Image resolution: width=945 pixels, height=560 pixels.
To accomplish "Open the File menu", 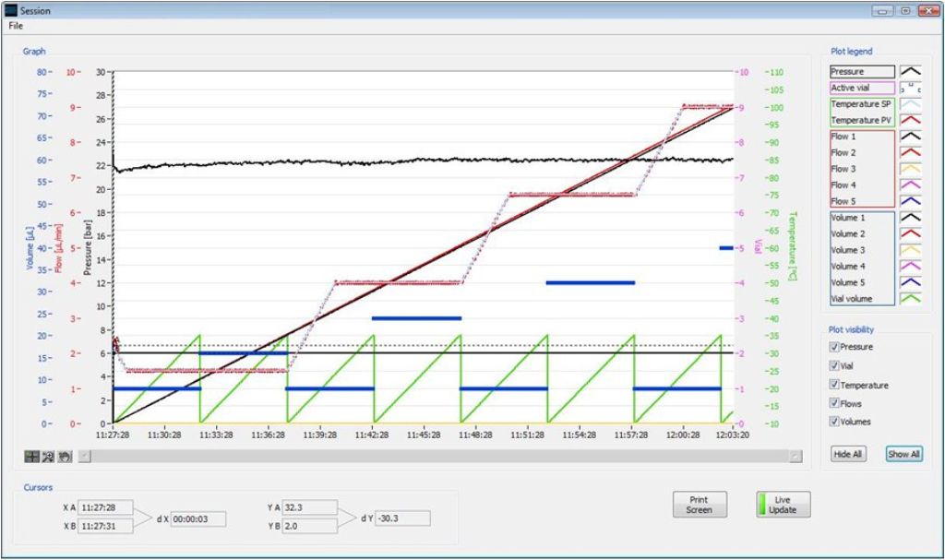I will click(x=16, y=26).
